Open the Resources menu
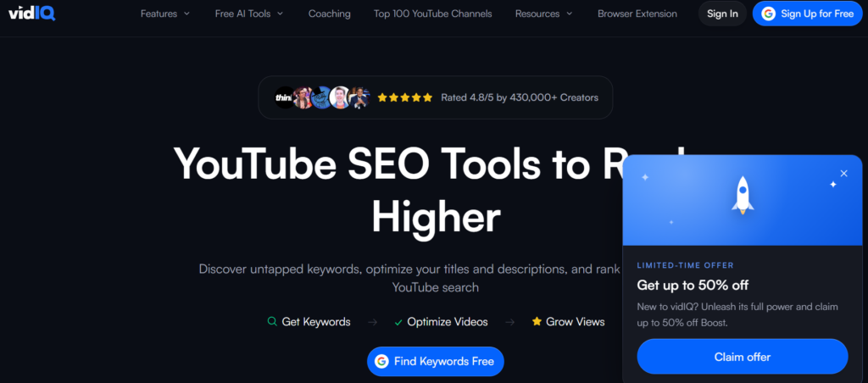 point(544,14)
